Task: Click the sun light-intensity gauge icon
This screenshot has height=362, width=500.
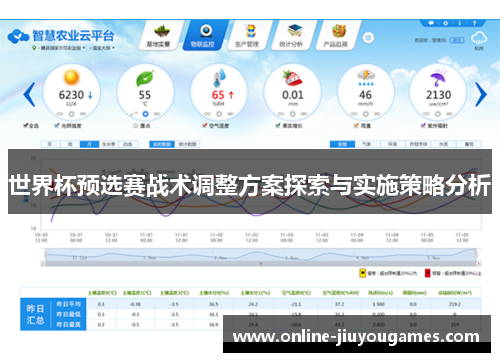Action: (71, 77)
